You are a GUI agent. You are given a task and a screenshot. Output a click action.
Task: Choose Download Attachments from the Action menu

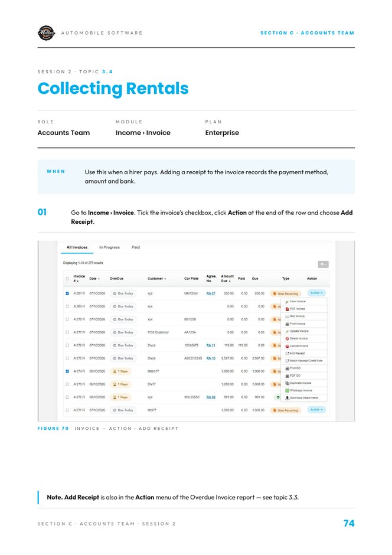[x=303, y=398]
